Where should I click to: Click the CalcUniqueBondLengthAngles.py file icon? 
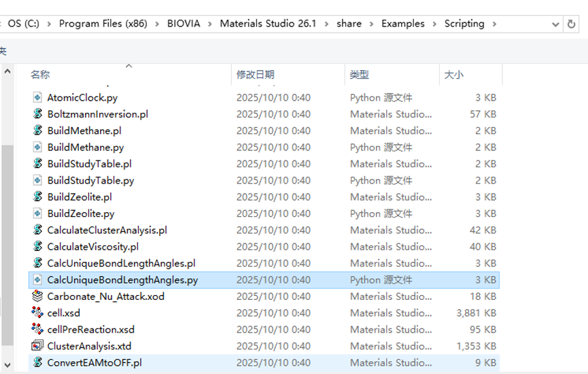point(37,280)
